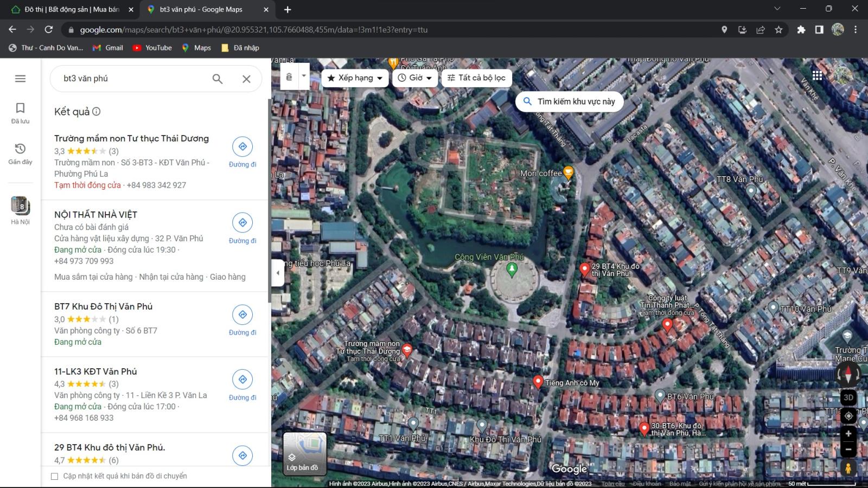Click Trường mầm non Thái Dương map pin
868x488 pixels.
tap(407, 350)
